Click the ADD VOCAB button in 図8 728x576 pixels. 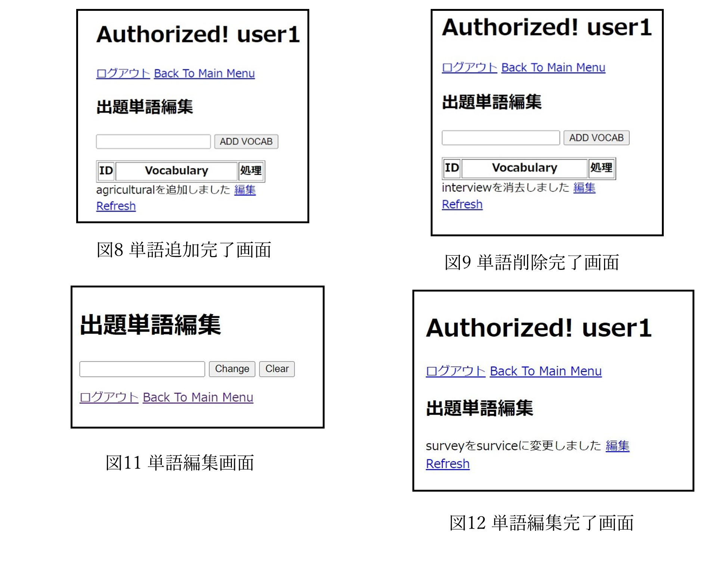(x=246, y=142)
